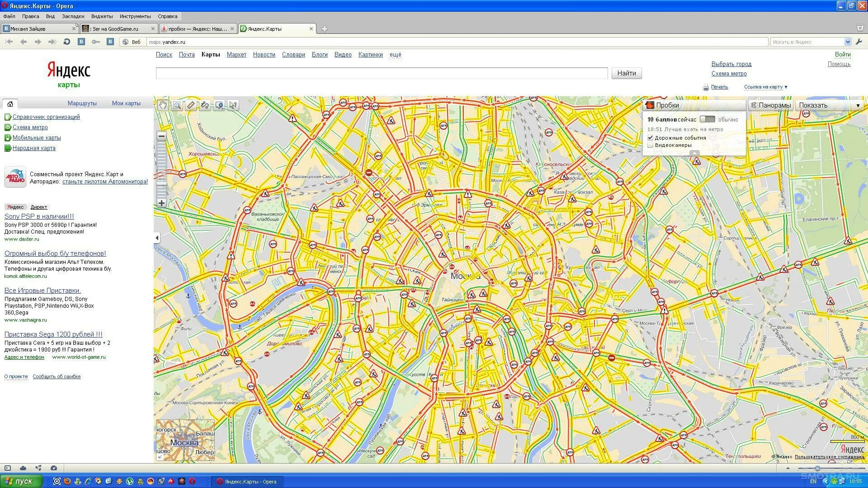Image resolution: width=868 pixels, height=488 pixels.
Task: Click the home icon tab in sidebar
Action: tap(10, 103)
